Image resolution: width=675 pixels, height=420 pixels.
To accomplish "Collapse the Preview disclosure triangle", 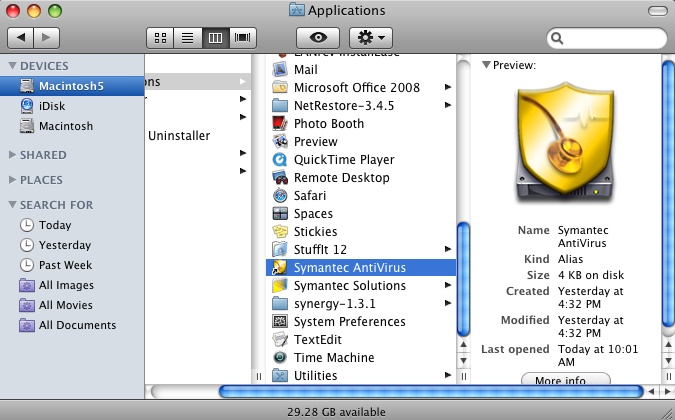I will click(x=486, y=65).
